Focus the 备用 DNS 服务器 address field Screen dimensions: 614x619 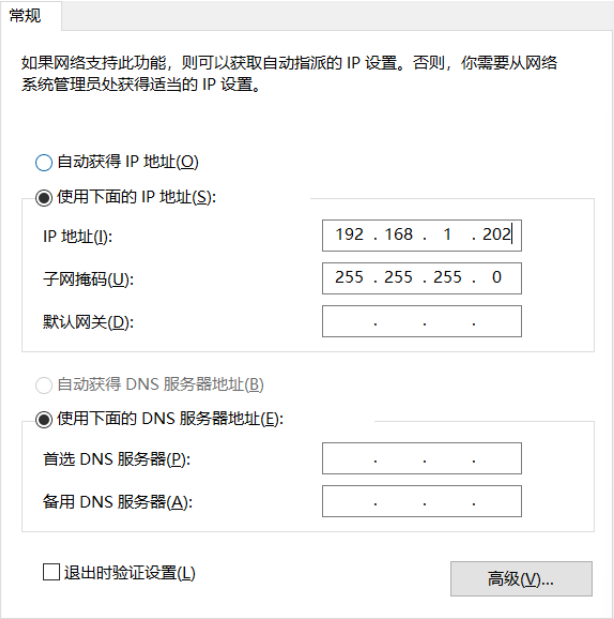(421, 501)
